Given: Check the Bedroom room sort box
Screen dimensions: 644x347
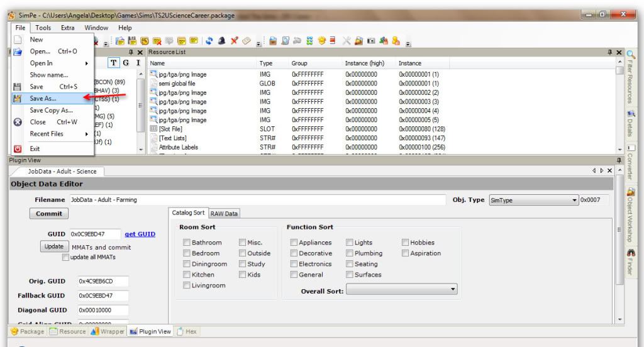Looking at the screenshot, I should coord(186,253).
